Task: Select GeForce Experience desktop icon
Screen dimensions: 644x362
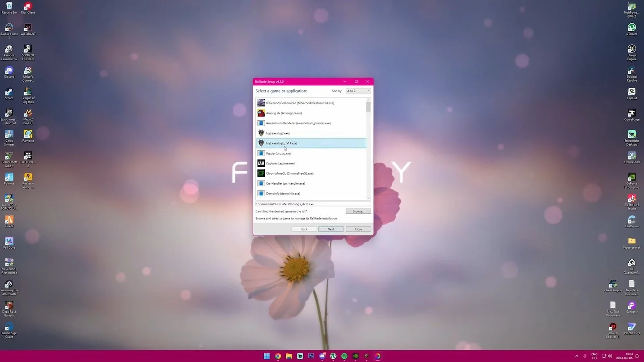Action: point(631,181)
